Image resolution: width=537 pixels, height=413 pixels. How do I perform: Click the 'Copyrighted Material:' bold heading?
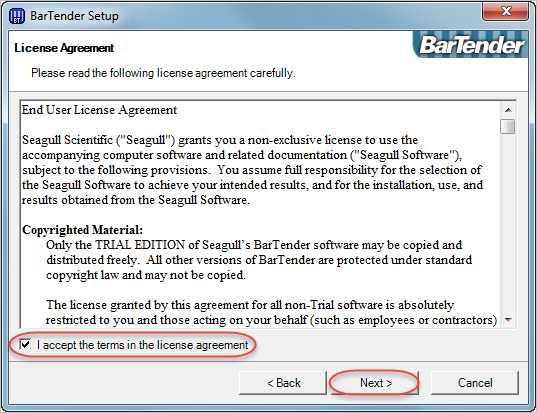(82, 230)
